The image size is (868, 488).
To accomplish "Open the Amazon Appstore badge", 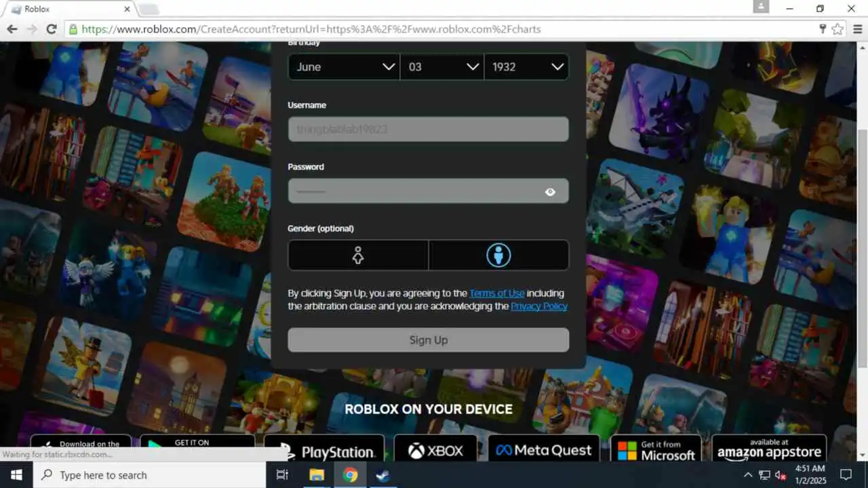I will [769, 449].
